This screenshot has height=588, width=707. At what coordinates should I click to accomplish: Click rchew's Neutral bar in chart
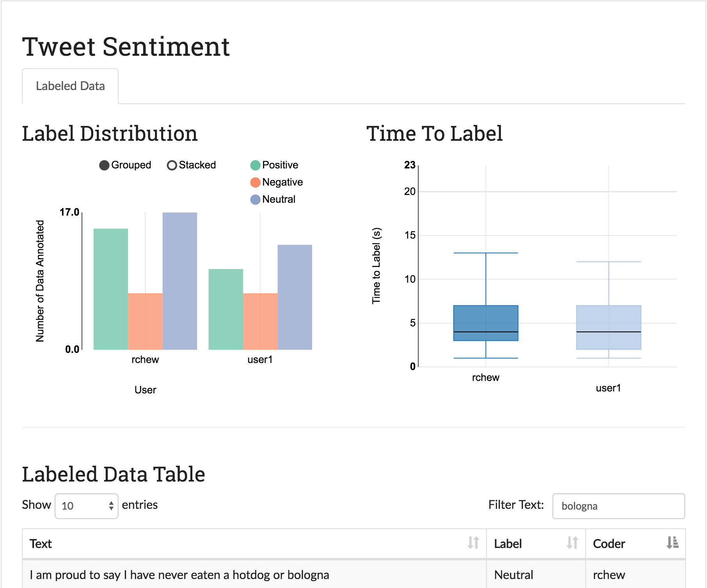[180, 281]
